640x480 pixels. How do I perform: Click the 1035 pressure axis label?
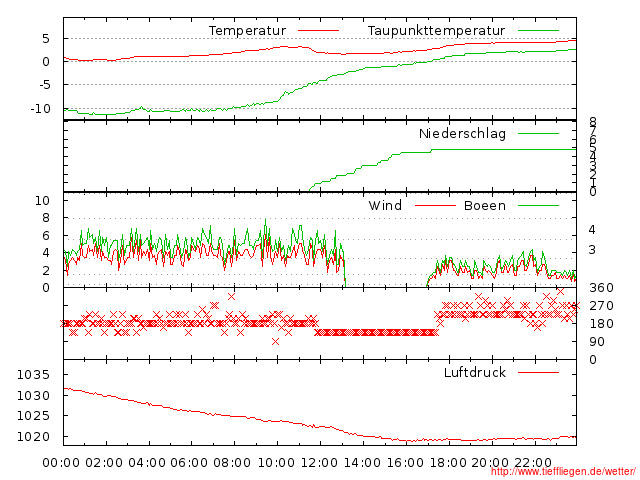coord(33,374)
